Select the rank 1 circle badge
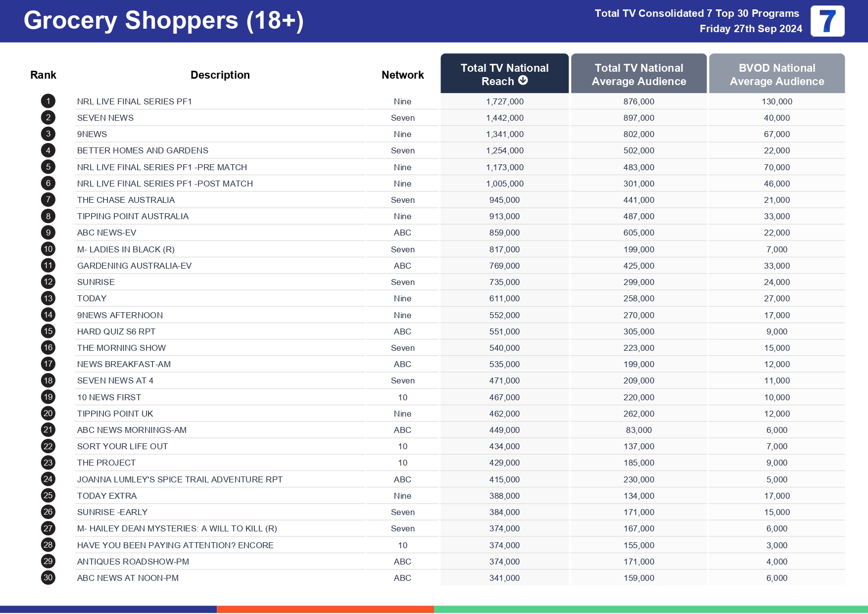 coord(48,101)
